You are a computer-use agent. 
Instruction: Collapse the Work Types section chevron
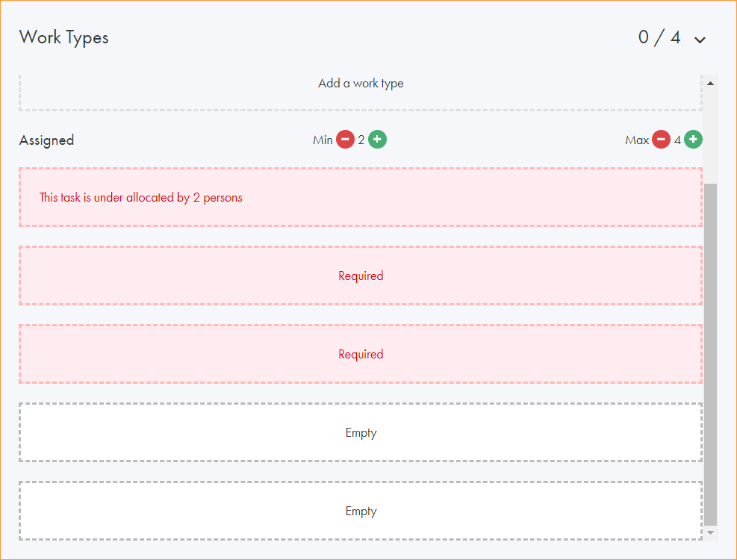pos(700,40)
